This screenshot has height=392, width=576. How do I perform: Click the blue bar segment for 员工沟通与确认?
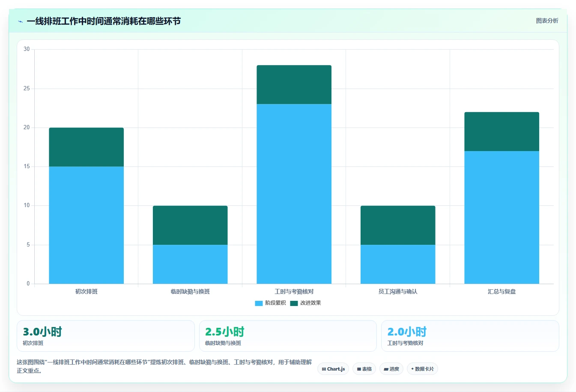(398, 264)
